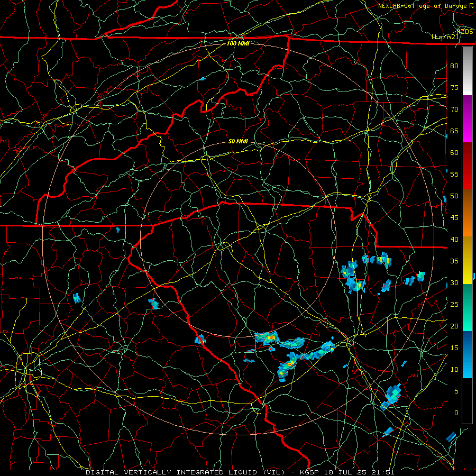Click the legend value "0"
This screenshot has height=476, width=476.
click(x=456, y=413)
